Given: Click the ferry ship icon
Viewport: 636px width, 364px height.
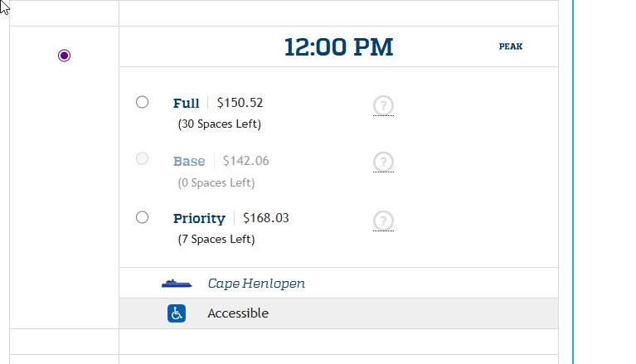Looking at the screenshot, I should pyautogui.click(x=177, y=284).
